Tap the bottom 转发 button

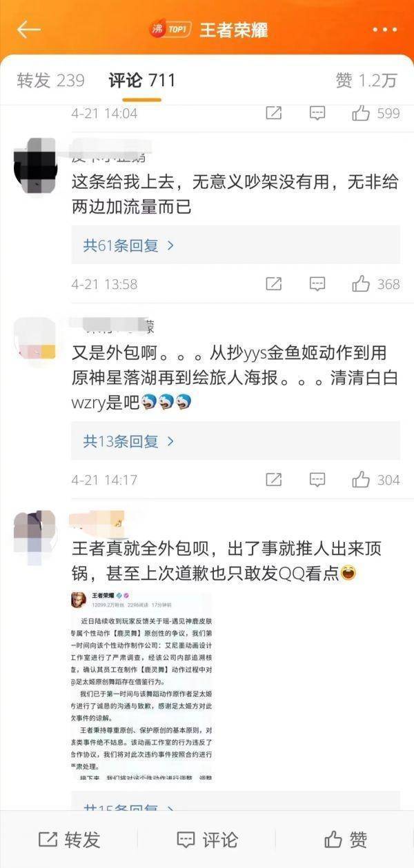tap(69, 839)
